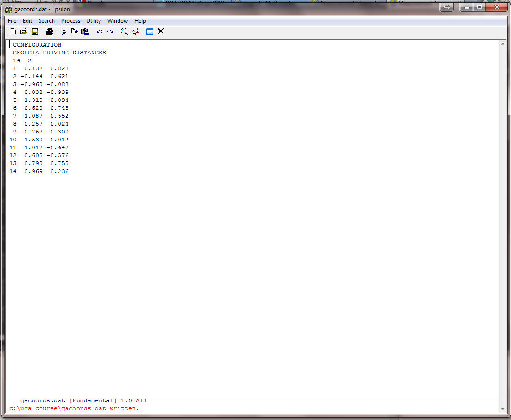This screenshot has height=420, width=511.
Task: Print the document with printer icon
Action: click(x=49, y=32)
